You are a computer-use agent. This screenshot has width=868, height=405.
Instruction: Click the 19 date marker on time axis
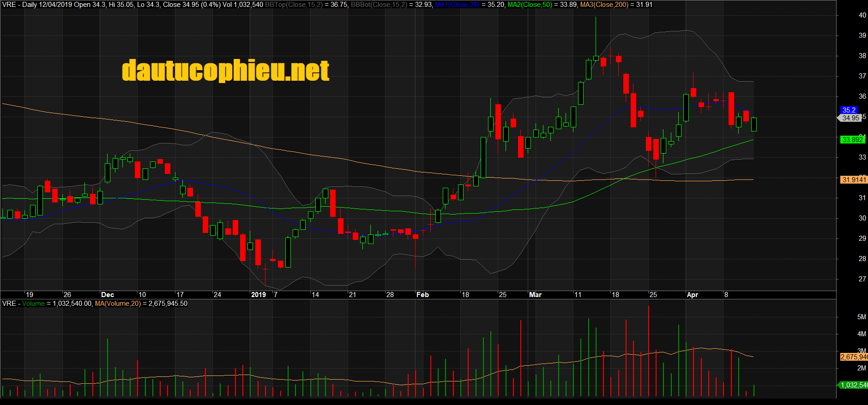tap(30, 295)
